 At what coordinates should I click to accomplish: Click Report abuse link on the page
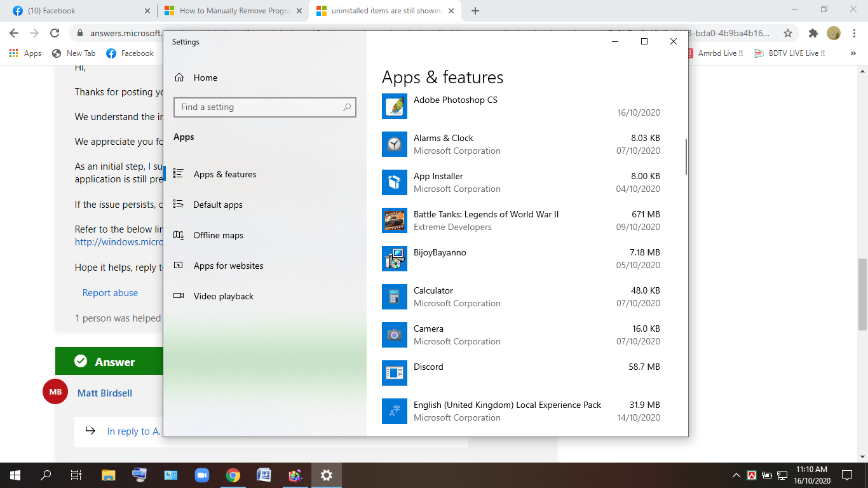click(x=110, y=293)
